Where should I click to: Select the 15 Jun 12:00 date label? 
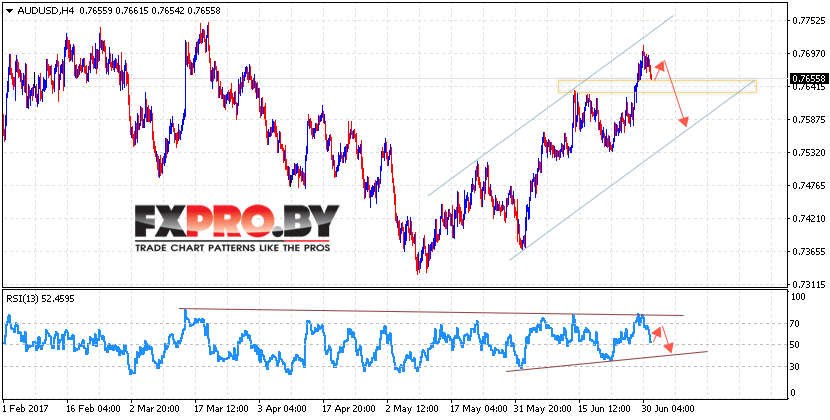pos(606,409)
